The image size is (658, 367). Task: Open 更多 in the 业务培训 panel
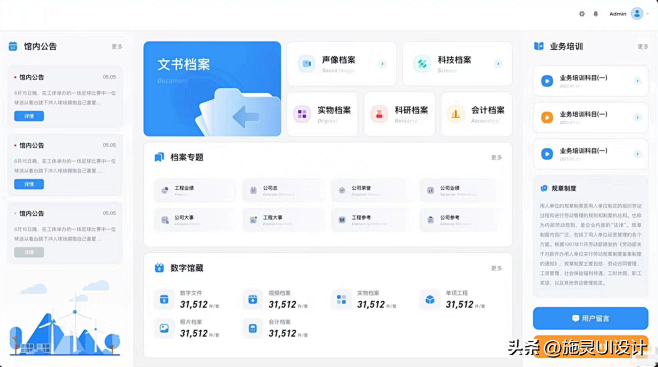point(642,47)
